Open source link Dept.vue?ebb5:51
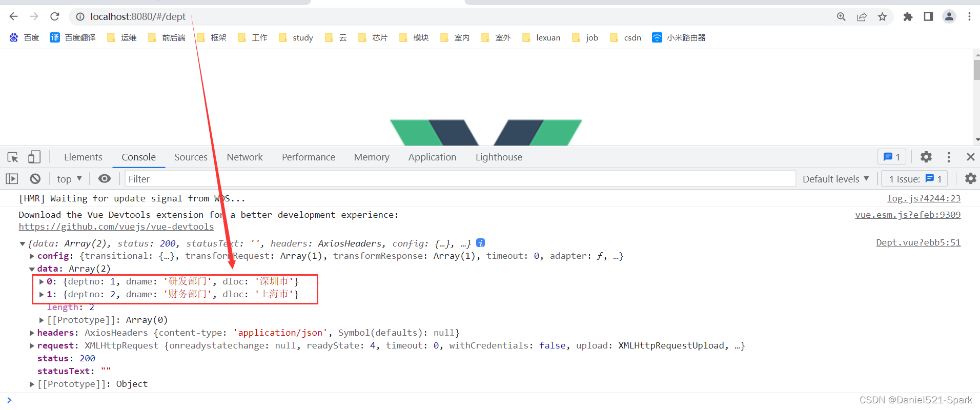980x410 pixels. (918, 242)
